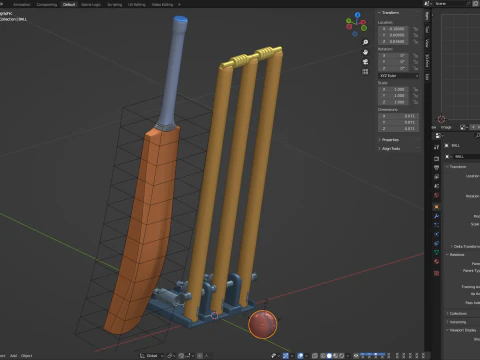Toggle the camera view icon
480x360 pixels.
[x=365, y=62]
